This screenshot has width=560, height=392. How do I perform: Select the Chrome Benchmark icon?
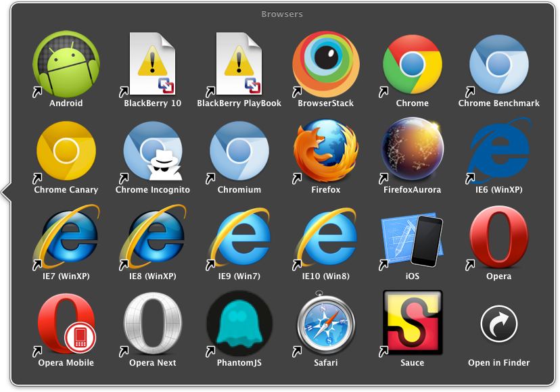[x=498, y=64]
